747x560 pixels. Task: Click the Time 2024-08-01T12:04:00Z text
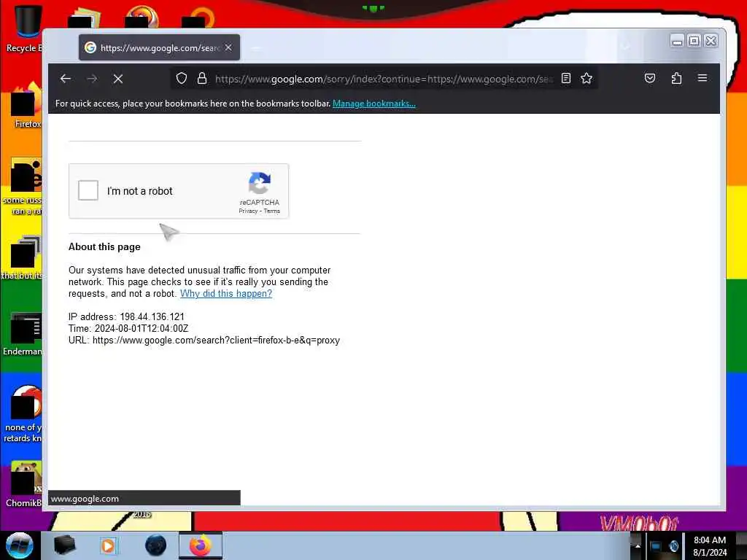click(x=128, y=329)
